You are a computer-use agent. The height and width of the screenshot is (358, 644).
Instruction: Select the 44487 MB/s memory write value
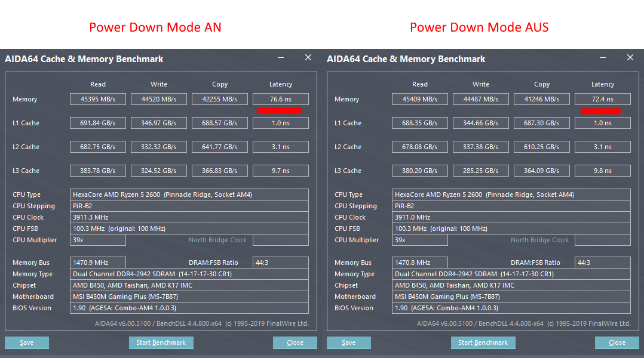(x=480, y=99)
